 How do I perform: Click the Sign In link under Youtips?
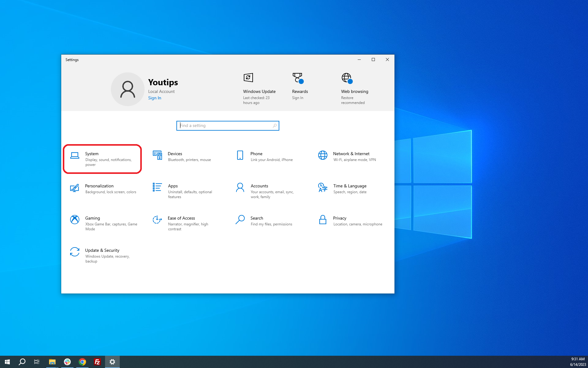click(154, 98)
